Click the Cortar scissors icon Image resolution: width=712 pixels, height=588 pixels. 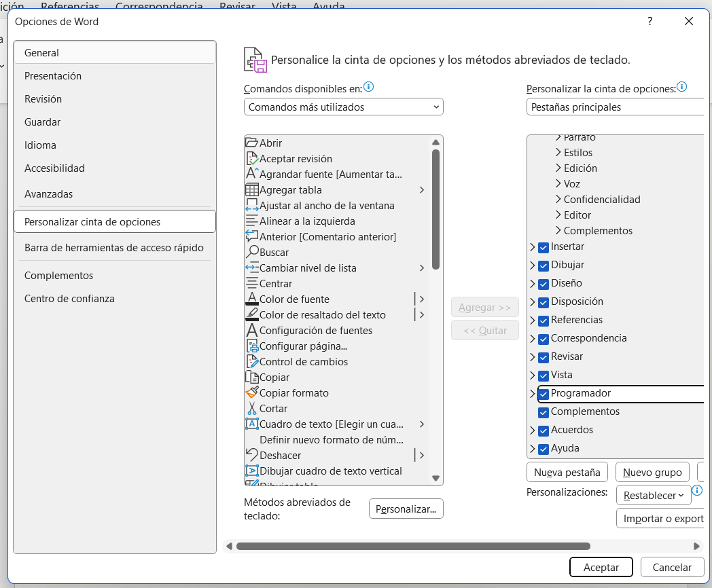tap(251, 409)
